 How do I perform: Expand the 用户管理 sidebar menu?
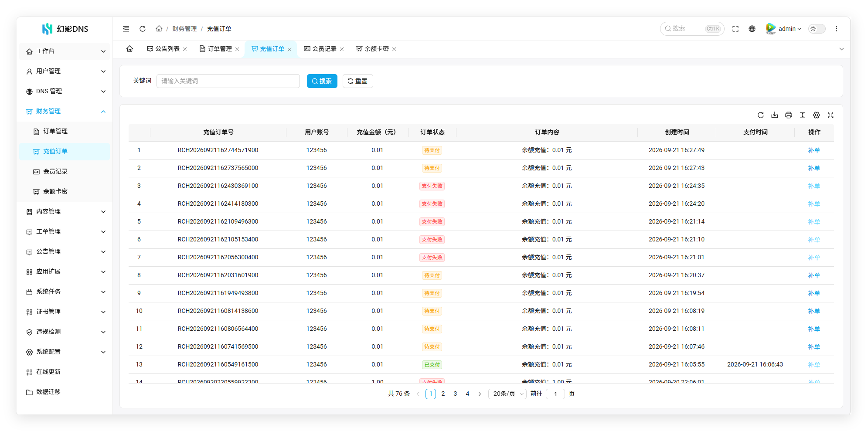click(x=65, y=71)
